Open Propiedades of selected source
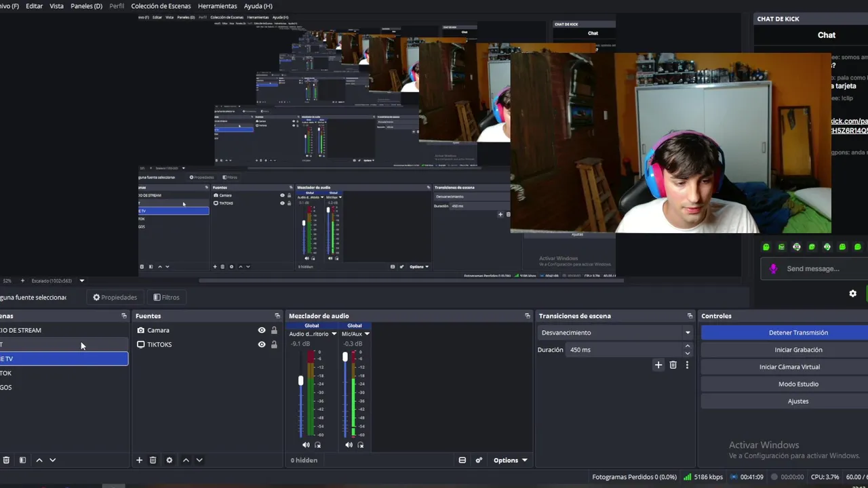 point(115,298)
